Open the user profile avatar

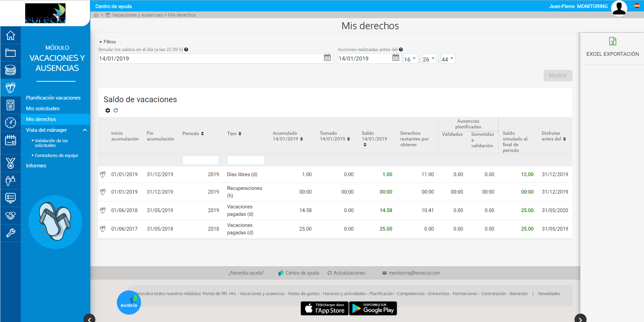[x=619, y=8]
